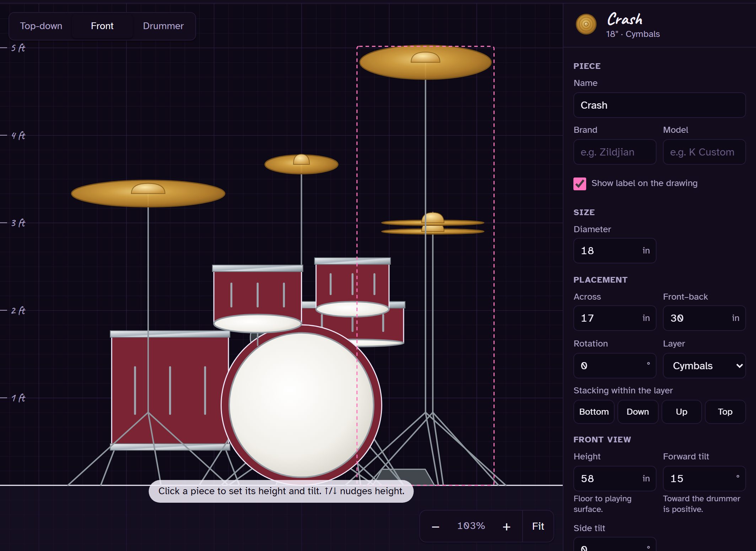Zoom out with the minus button
This screenshot has height=551, width=756.
pos(436,527)
